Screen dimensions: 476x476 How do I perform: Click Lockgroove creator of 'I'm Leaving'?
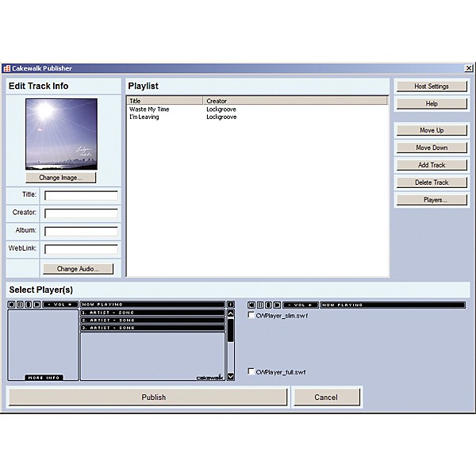pos(221,117)
